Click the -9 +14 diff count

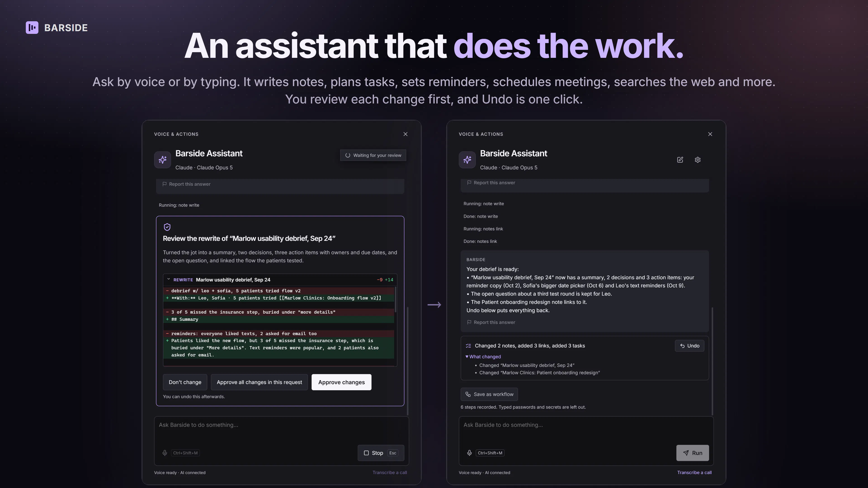385,280
